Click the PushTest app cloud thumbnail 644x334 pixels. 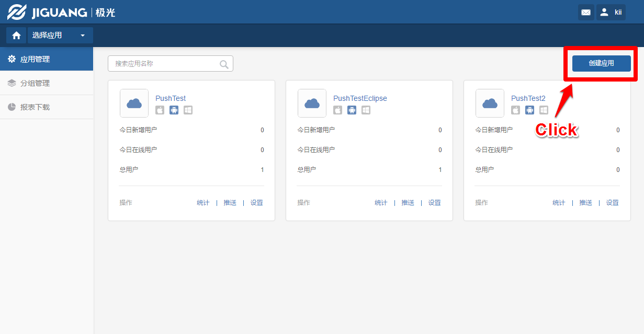point(134,103)
